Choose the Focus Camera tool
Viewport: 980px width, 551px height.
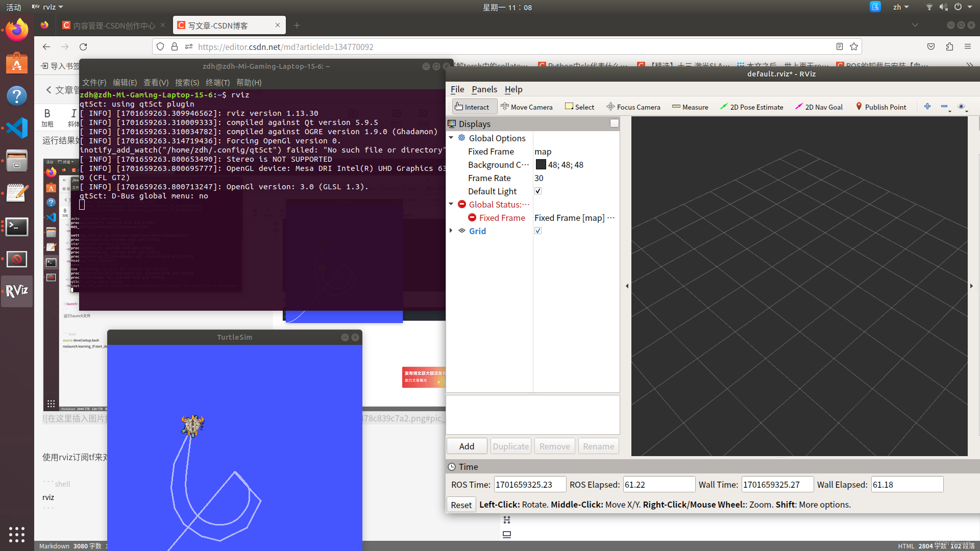633,107
